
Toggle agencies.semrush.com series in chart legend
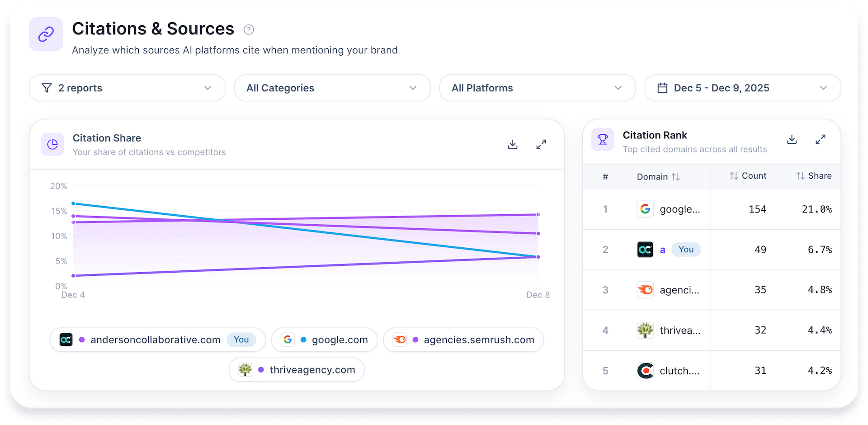[x=463, y=340]
